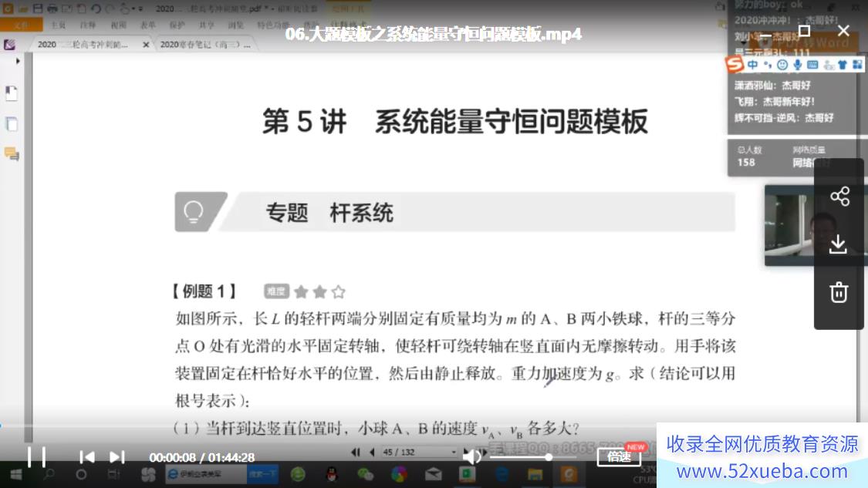The image size is (868, 488).
Task: Click the download icon in side panel
Action: coord(838,244)
